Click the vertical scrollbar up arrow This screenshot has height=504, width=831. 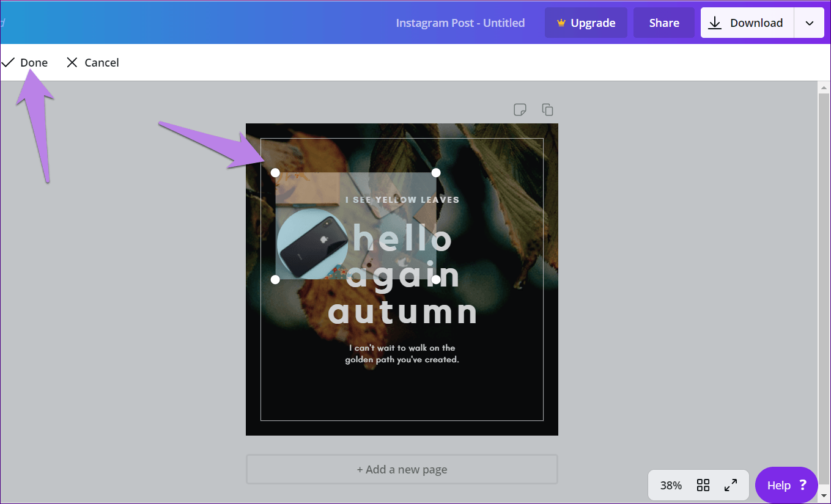824,87
